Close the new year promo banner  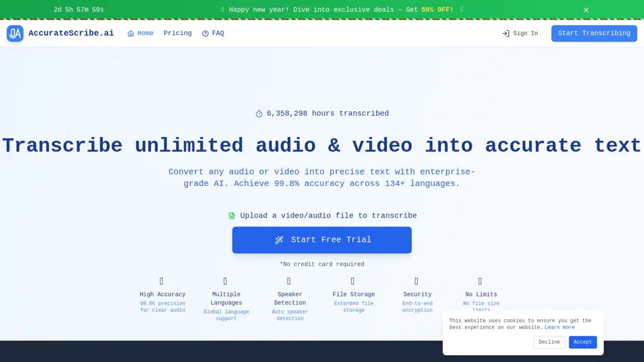[586, 10]
